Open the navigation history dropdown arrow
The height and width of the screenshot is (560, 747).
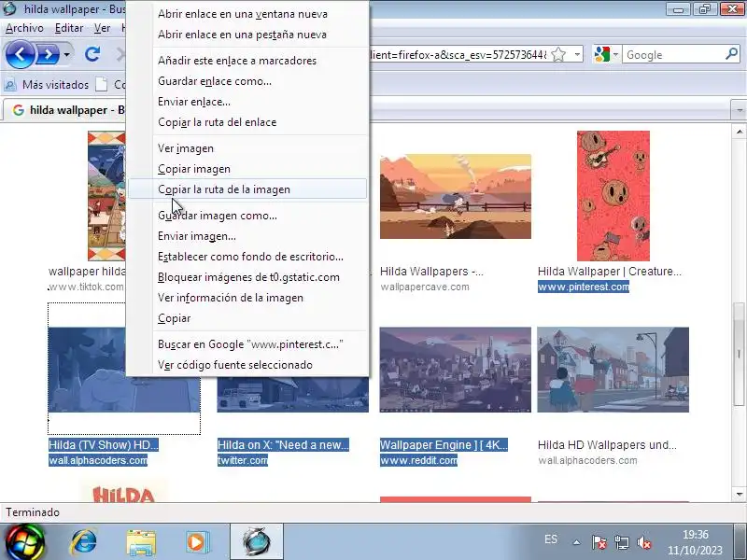pos(66,54)
